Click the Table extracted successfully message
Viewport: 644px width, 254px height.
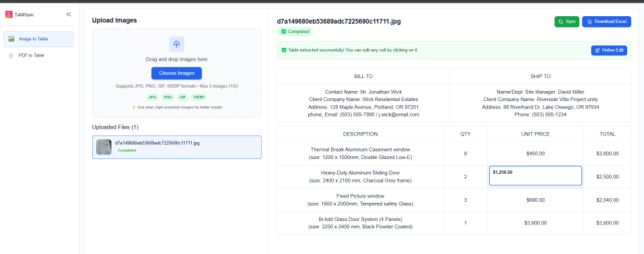tap(353, 50)
